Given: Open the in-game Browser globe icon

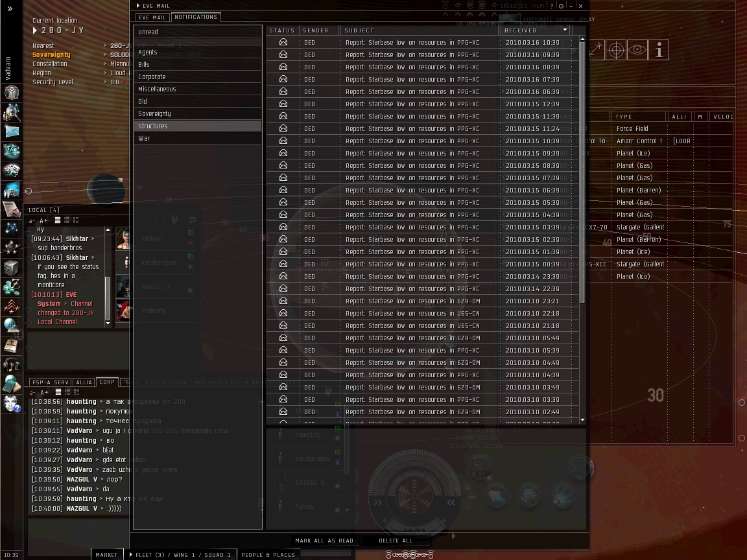Looking at the screenshot, I should (x=12, y=325).
